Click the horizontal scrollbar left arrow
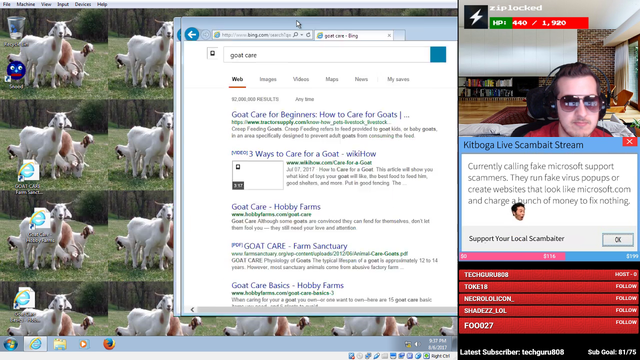 click(x=192, y=310)
